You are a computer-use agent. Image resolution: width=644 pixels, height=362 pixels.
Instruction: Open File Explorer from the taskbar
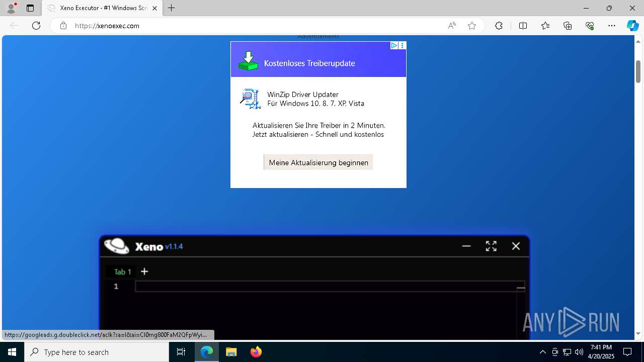pyautogui.click(x=231, y=352)
